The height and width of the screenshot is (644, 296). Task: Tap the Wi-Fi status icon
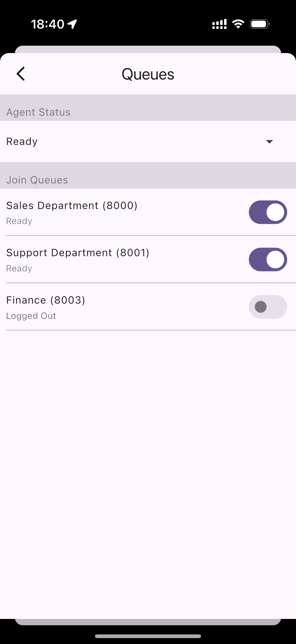point(238,24)
